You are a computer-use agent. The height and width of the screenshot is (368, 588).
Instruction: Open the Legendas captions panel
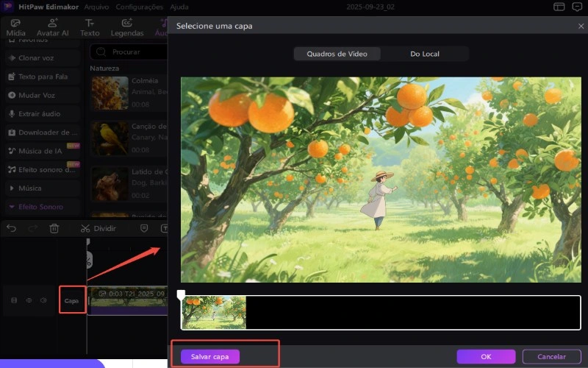[x=127, y=28]
